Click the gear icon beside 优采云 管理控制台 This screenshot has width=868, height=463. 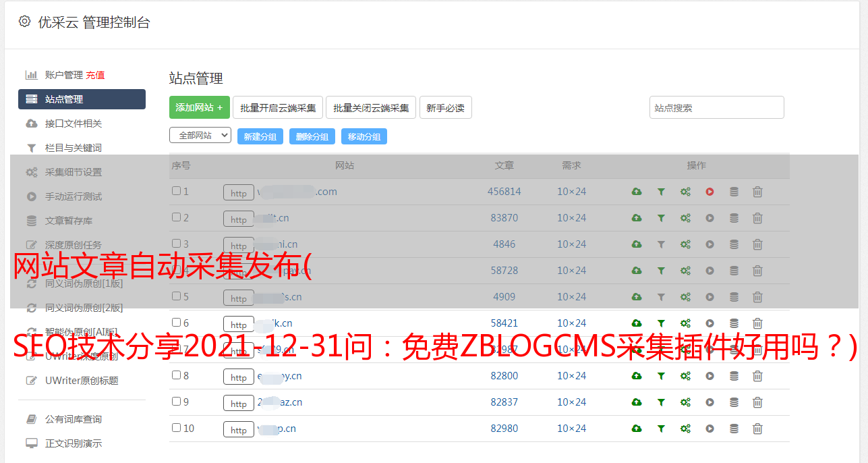click(x=25, y=22)
